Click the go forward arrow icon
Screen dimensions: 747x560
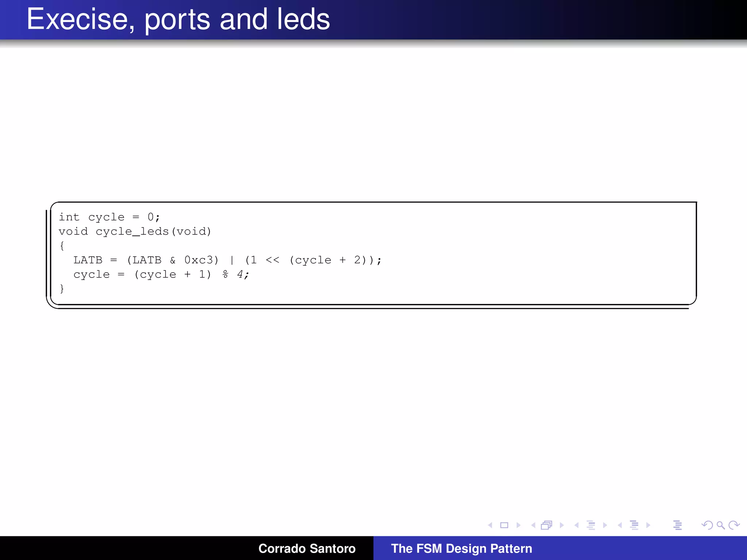coord(734,525)
